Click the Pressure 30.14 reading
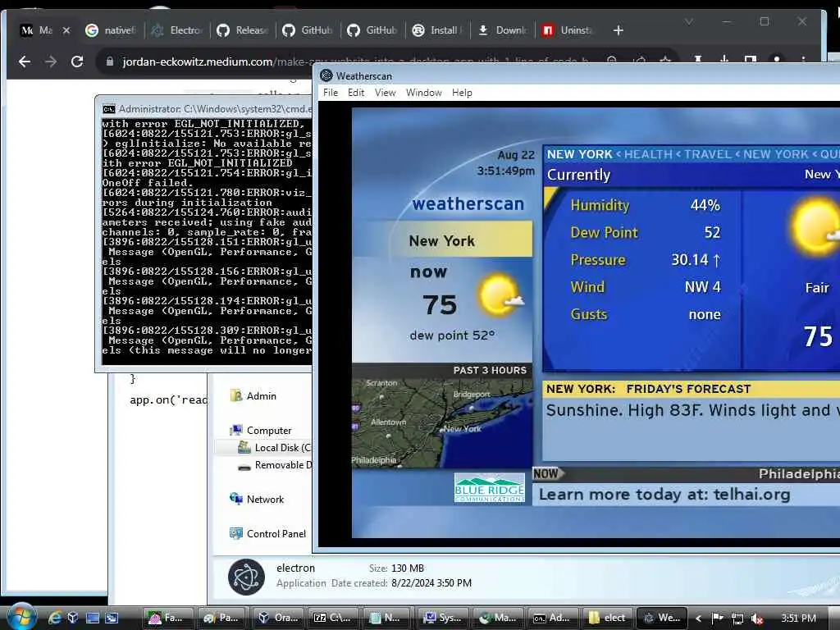Viewport: 840px width, 630px height. click(645, 260)
